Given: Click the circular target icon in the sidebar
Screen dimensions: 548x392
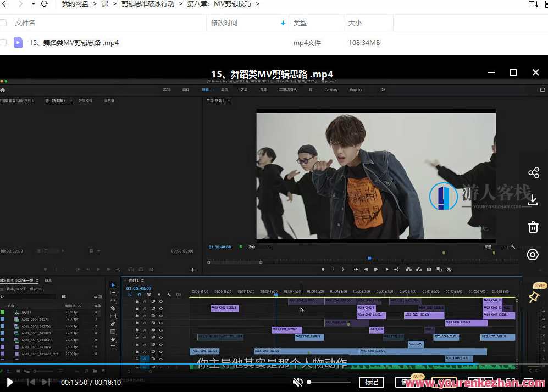Looking at the screenshot, I should 533,255.
